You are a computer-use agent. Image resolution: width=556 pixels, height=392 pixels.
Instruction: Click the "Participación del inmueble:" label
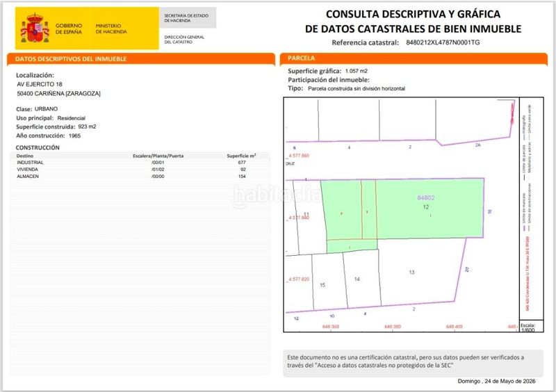click(329, 80)
